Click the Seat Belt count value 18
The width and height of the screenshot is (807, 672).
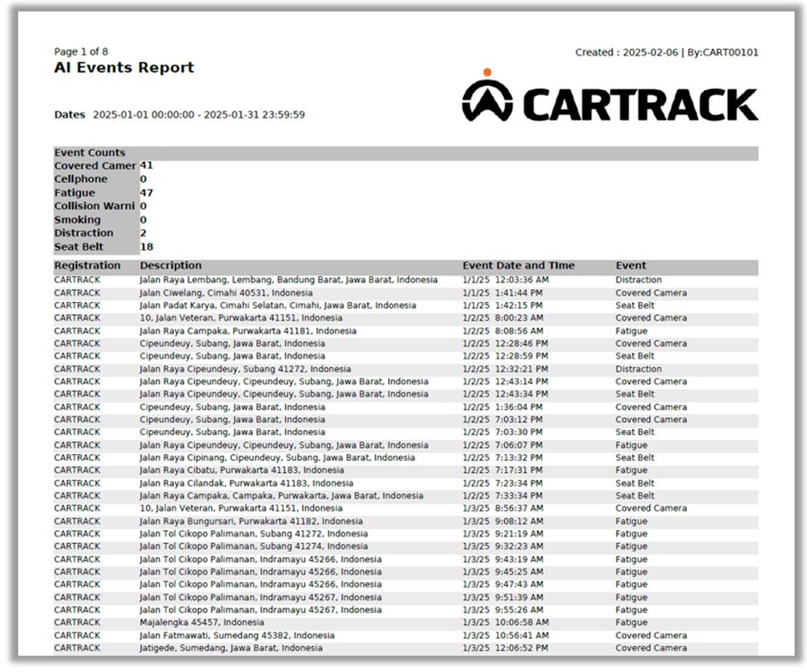tap(146, 247)
